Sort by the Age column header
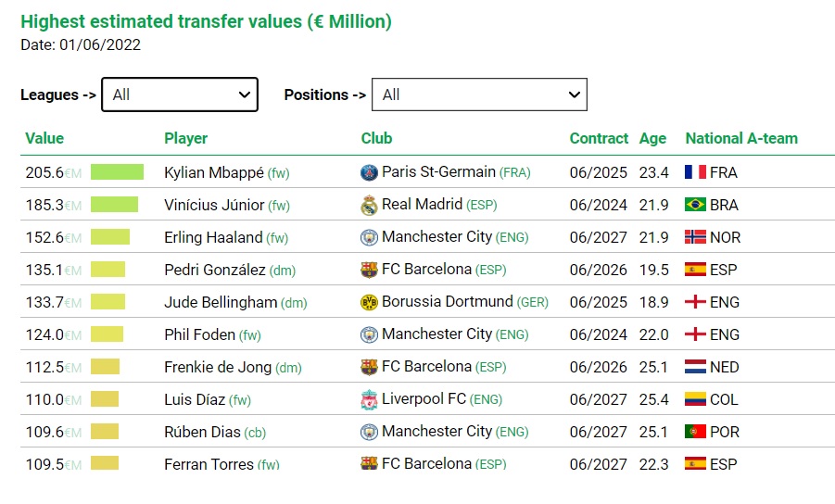Screen dimensions: 835x504 [652, 138]
